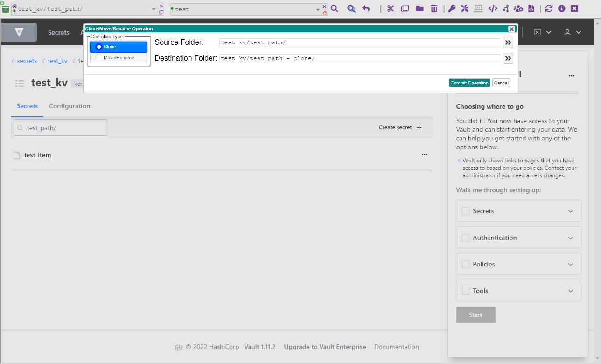Expand the Tools chevron
Screen dimensions: 601x364
(571, 291)
